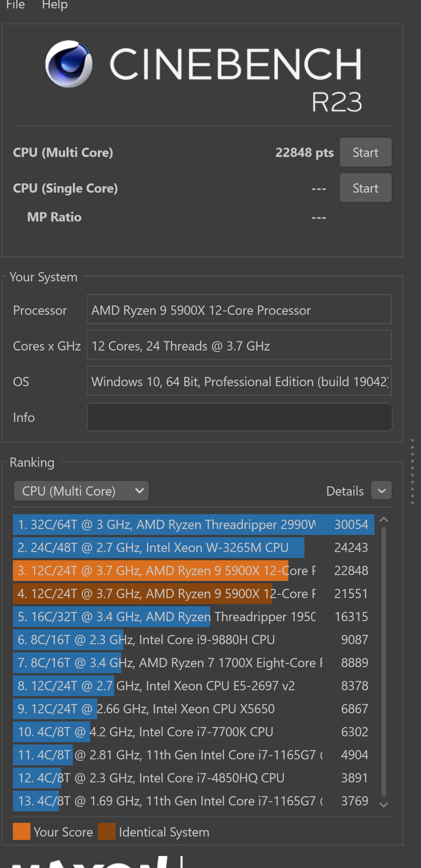The image size is (421, 868).
Task: Select the identical system row with 21551
Action: click(x=193, y=593)
